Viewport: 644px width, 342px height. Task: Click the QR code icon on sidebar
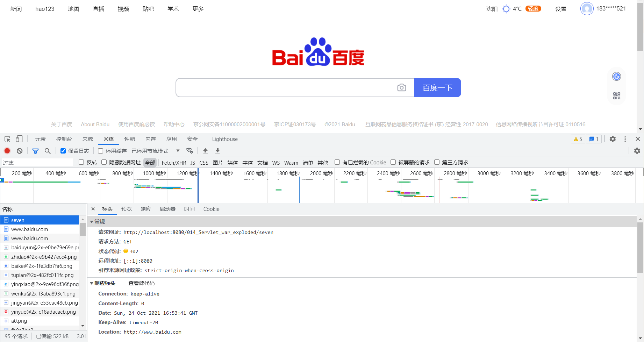[617, 95]
